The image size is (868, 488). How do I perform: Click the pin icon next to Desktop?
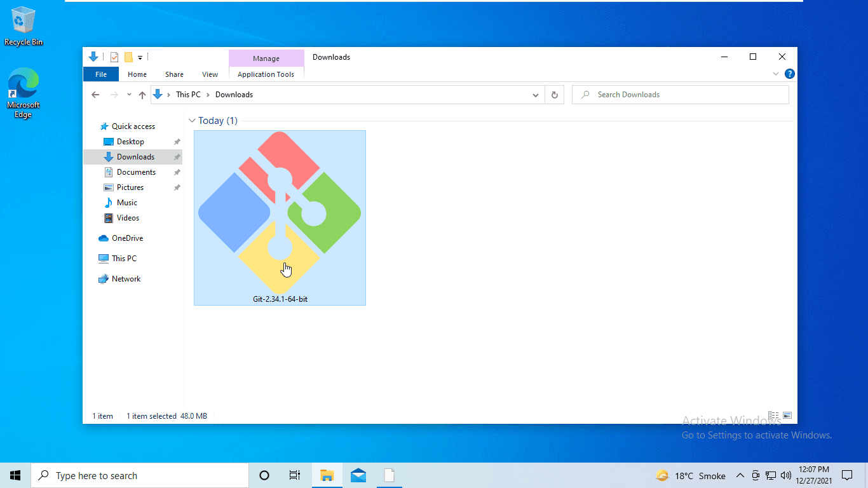pyautogui.click(x=177, y=142)
